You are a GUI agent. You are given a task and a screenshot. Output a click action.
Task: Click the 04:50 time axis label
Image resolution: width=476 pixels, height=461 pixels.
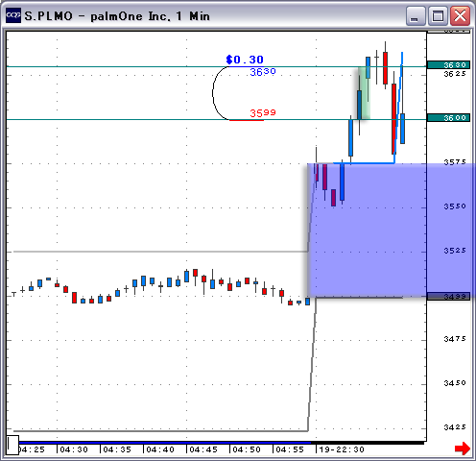[x=247, y=449]
